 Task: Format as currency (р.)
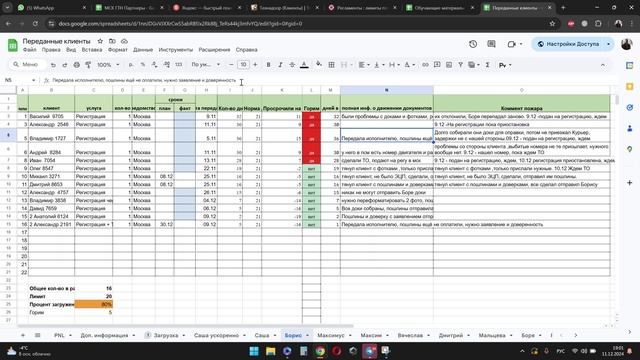(x=131, y=65)
